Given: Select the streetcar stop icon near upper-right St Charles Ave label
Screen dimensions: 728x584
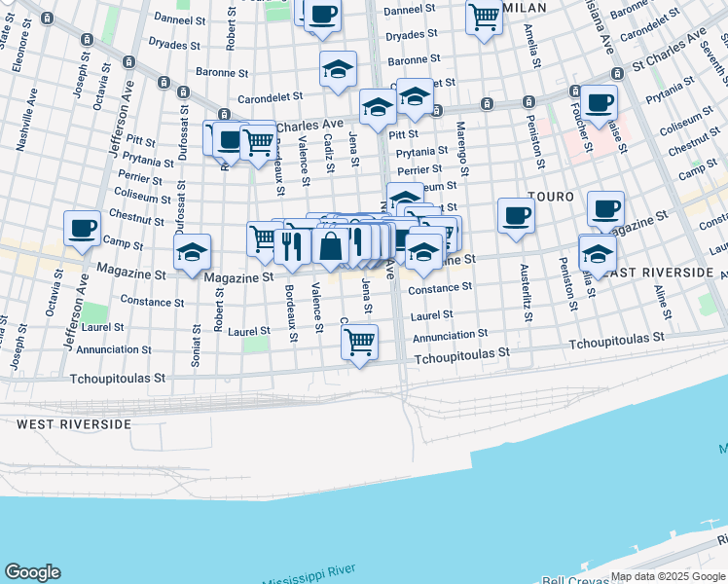Looking at the screenshot, I should [617, 73].
